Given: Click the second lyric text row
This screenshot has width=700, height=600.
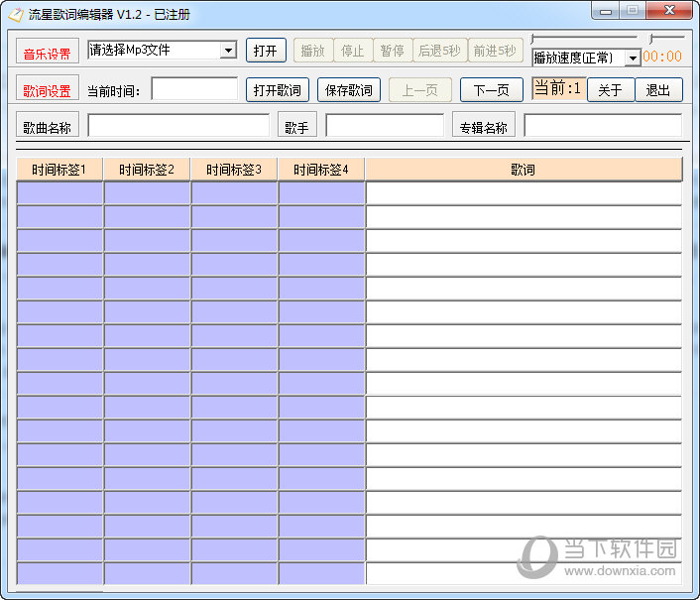Looking at the screenshot, I should pyautogui.click(x=525, y=217).
